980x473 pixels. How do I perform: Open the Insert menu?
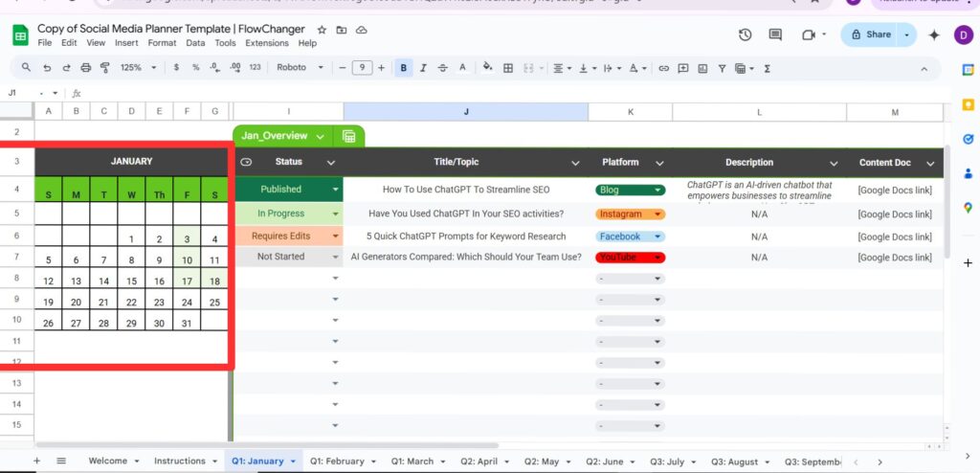[127, 43]
